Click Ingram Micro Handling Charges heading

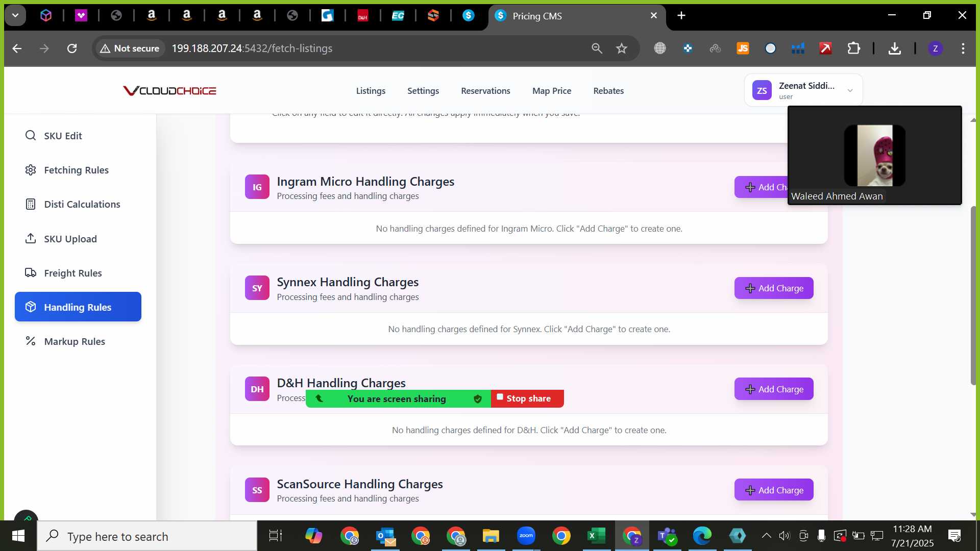[365, 182]
